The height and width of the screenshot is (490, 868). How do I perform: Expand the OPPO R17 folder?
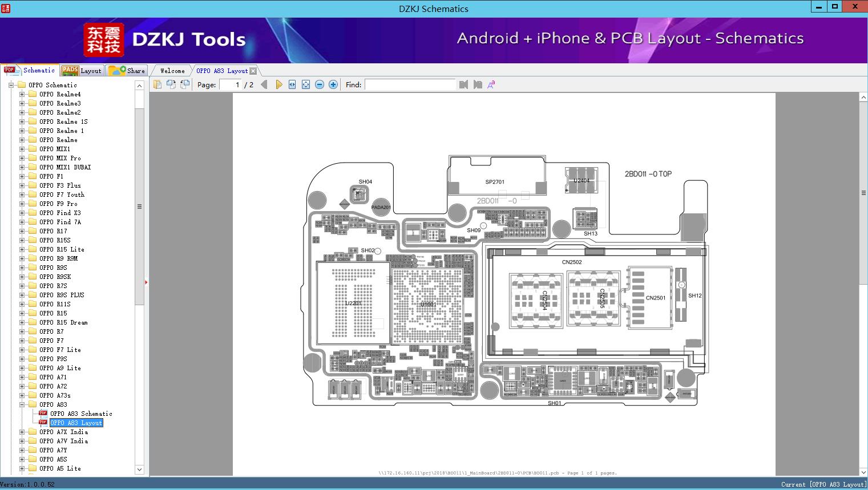pos(22,231)
